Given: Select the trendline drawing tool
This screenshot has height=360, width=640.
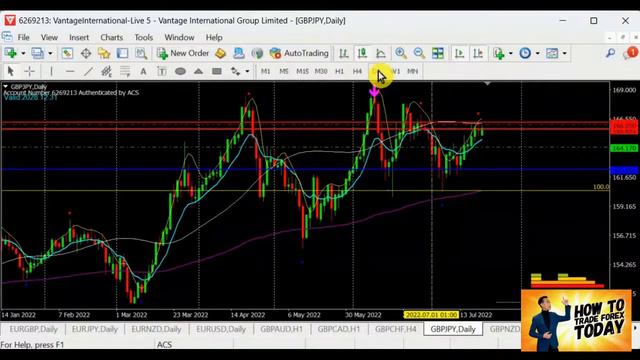Looking at the screenshot, I should (x=88, y=71).
